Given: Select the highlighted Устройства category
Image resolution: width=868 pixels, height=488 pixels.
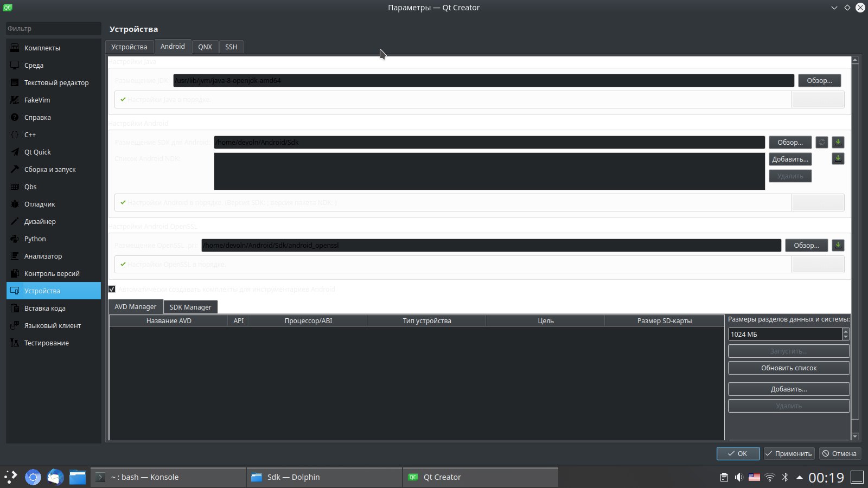Looking at the screenshot, I should [x=53, y=291].
